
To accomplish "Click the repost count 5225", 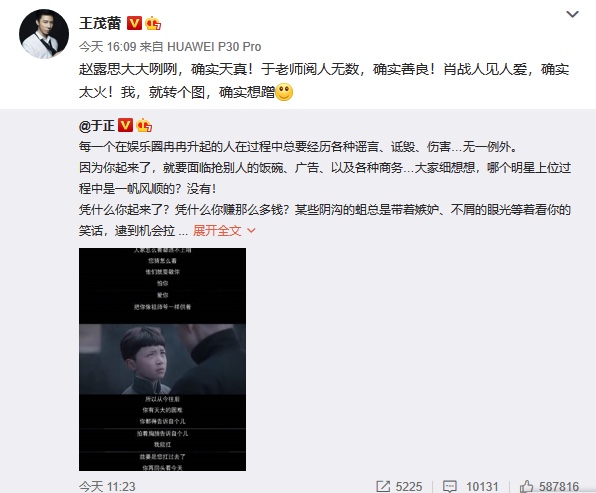I will 409,487.
